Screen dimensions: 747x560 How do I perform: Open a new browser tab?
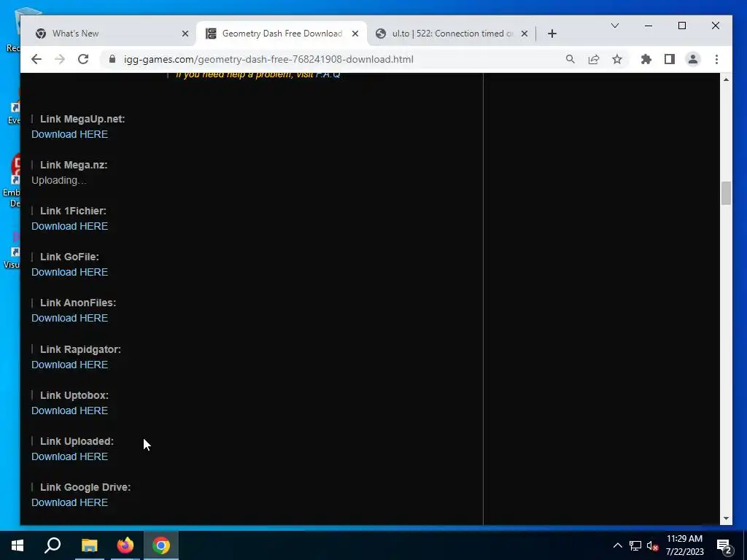pos(551,34)
